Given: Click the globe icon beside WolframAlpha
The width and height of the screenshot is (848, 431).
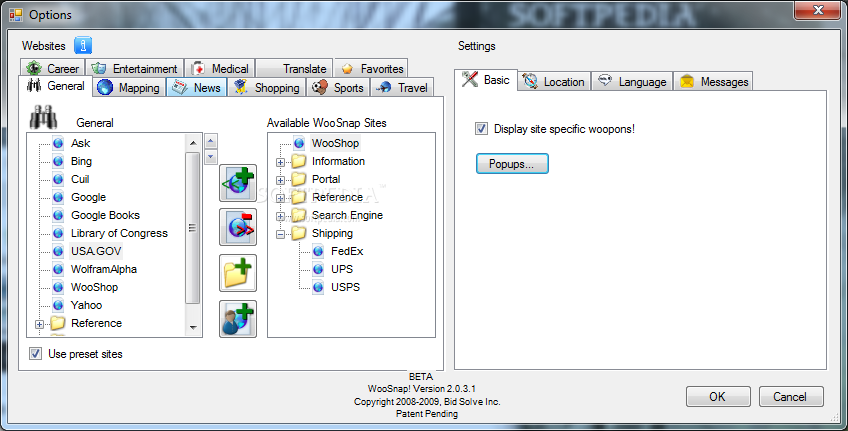Looking at the screenshot, I should click(x=58, y=269).
